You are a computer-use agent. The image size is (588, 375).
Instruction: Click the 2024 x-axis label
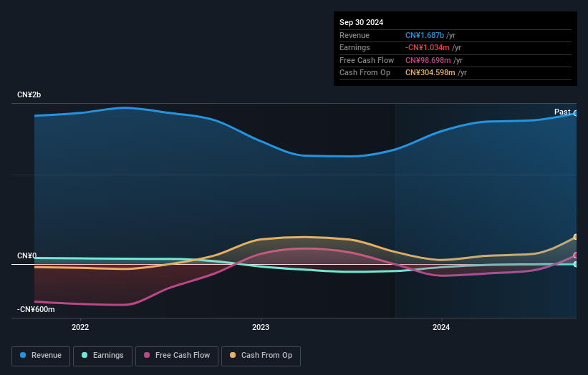441,328
